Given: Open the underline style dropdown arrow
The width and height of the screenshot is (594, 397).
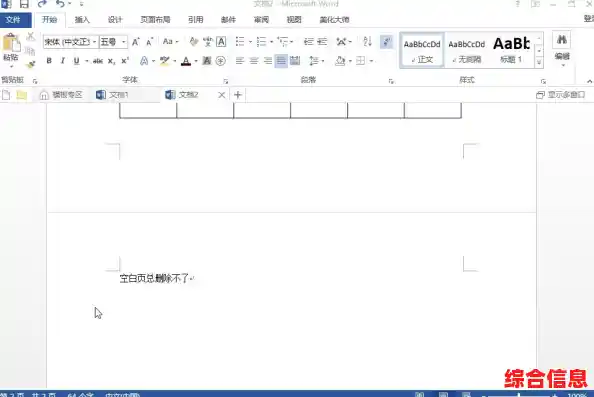Looking at the screenshot, I should click(x=87, y=61).
